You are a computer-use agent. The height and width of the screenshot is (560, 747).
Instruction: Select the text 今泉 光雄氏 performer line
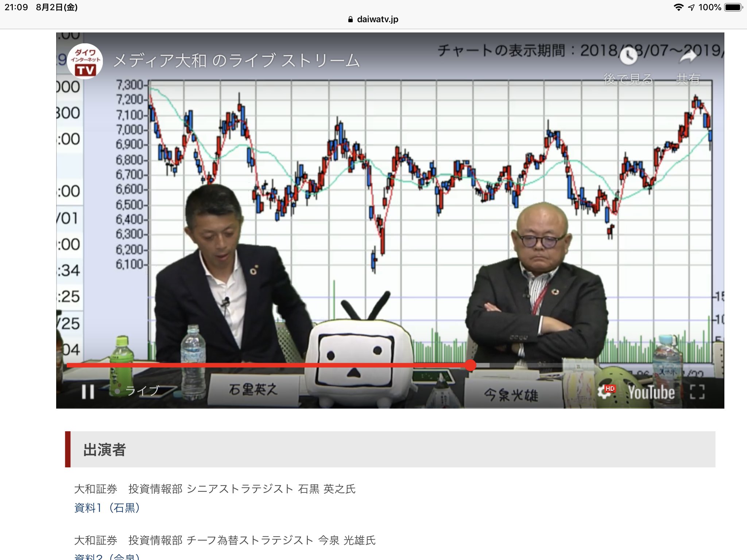225,540
